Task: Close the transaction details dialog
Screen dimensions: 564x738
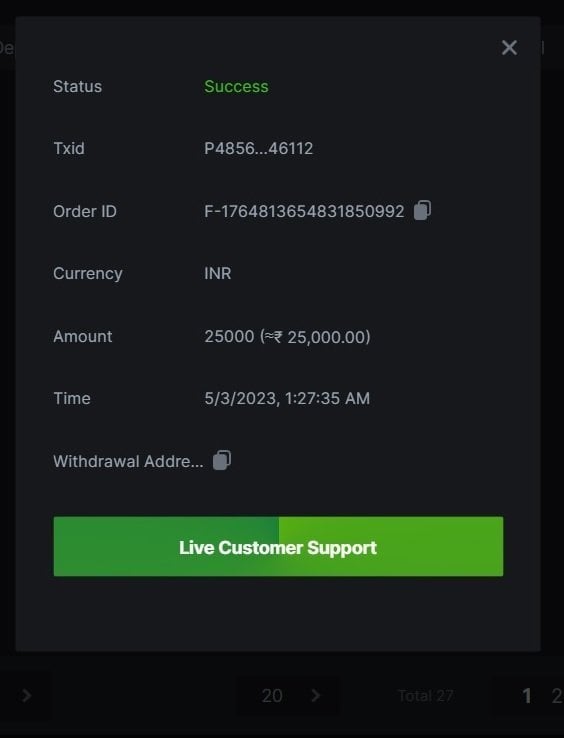Action: [x=509, y=48]
